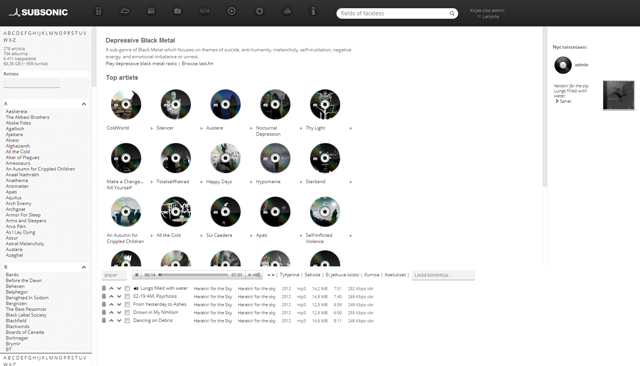Click Browse last.fm link
This screenshot has height=366, width=640.
tap(198, 64)
